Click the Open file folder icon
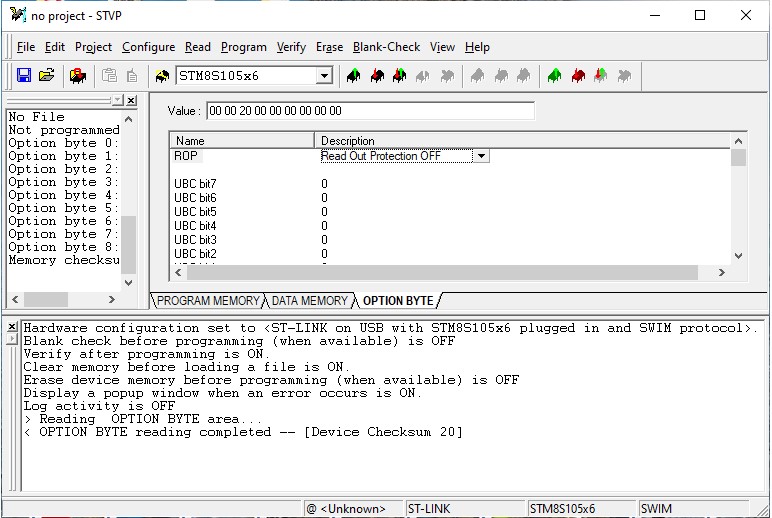Viewport: 772px width, 518px height. (47, 76)
